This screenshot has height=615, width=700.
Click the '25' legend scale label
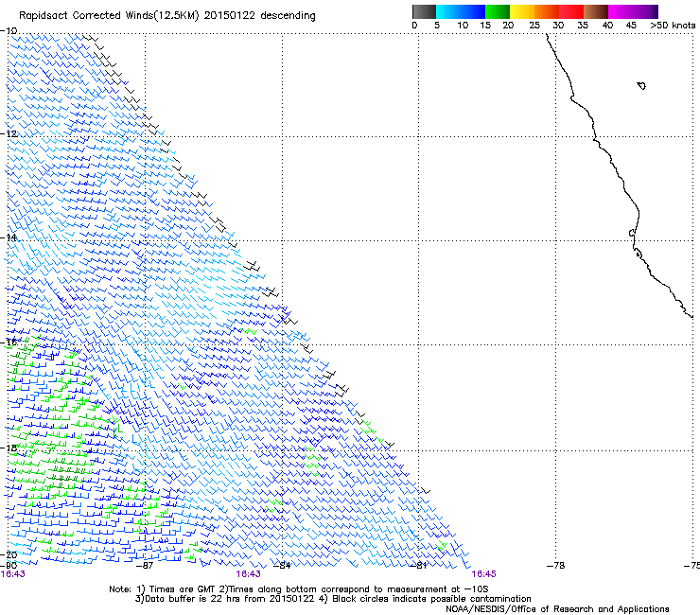[534, 25]
